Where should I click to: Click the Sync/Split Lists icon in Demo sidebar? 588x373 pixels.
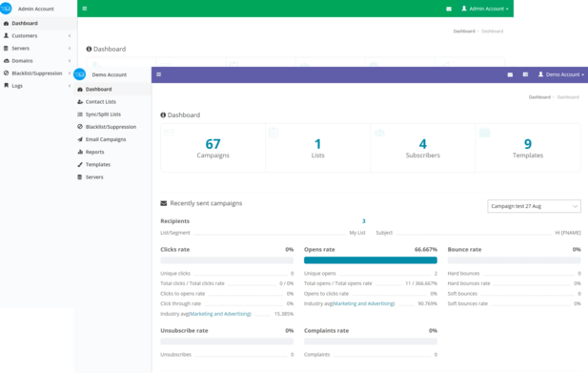pyautogui.click(x=80, y=114)
